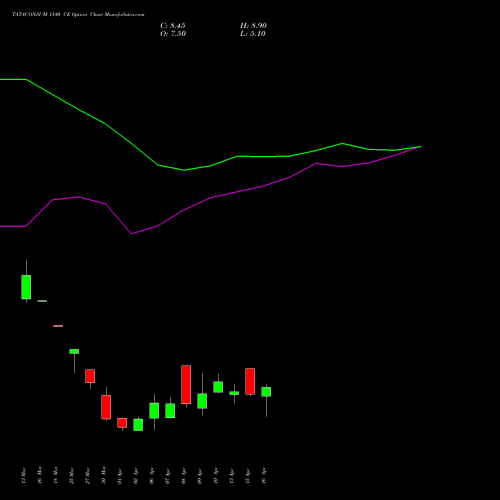Click the low value 'L: 5.10'

253,34
